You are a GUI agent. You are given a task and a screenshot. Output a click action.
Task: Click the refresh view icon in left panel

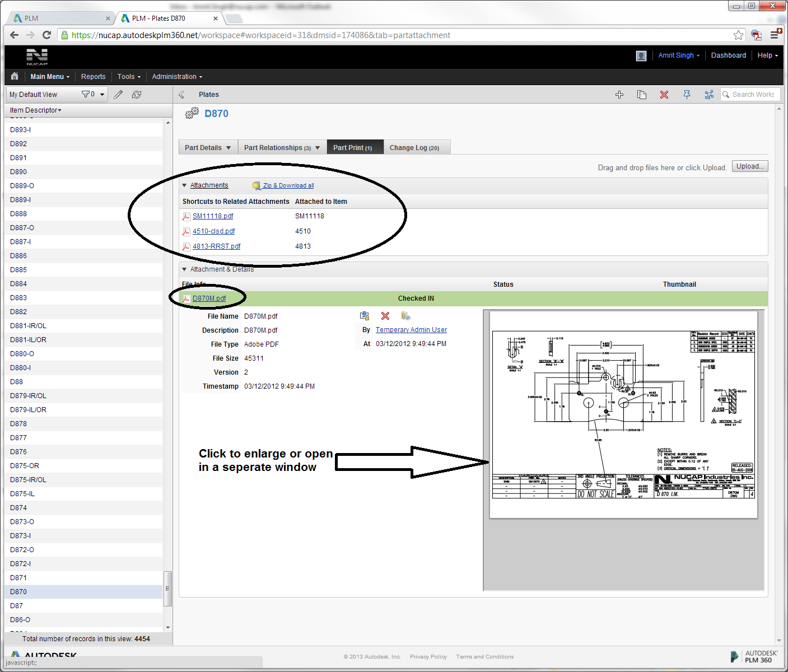click(137, 95)
